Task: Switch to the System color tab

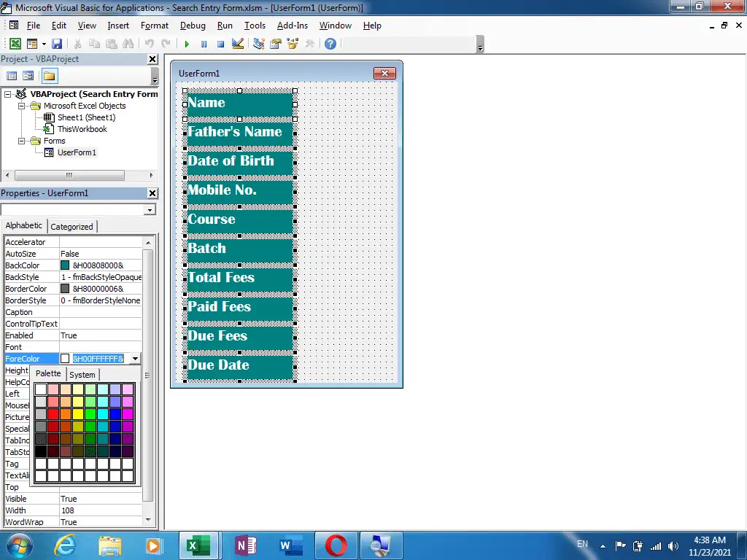Action: (x=82, y=375)
